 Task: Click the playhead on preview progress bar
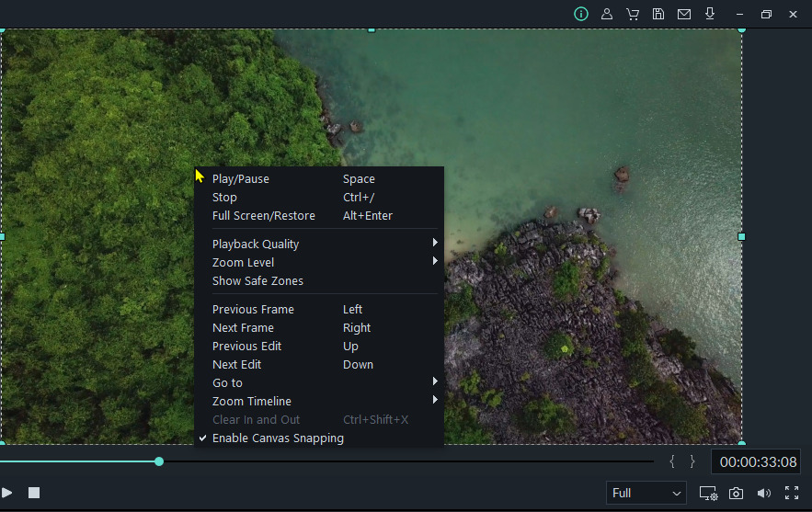coord(159,461)
